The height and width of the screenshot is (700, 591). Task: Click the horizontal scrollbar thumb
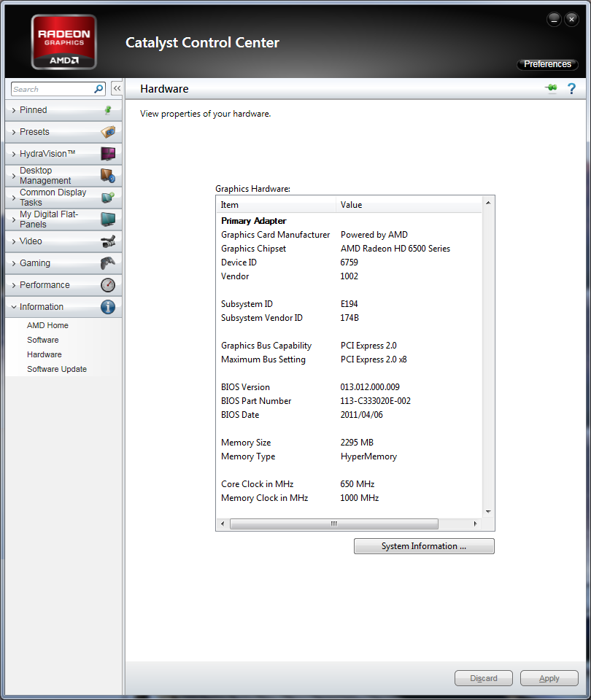333,524
